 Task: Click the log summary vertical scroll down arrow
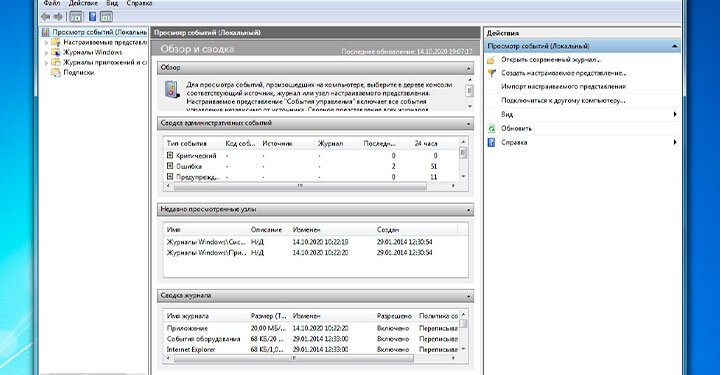pyautogui.click(x=463, y=349)
